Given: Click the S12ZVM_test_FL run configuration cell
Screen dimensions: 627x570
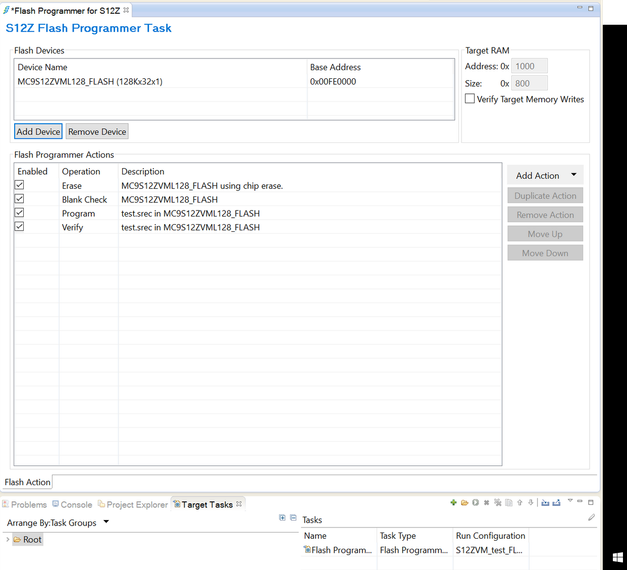Looking at the screenshot, I should [x=489, y=550].
